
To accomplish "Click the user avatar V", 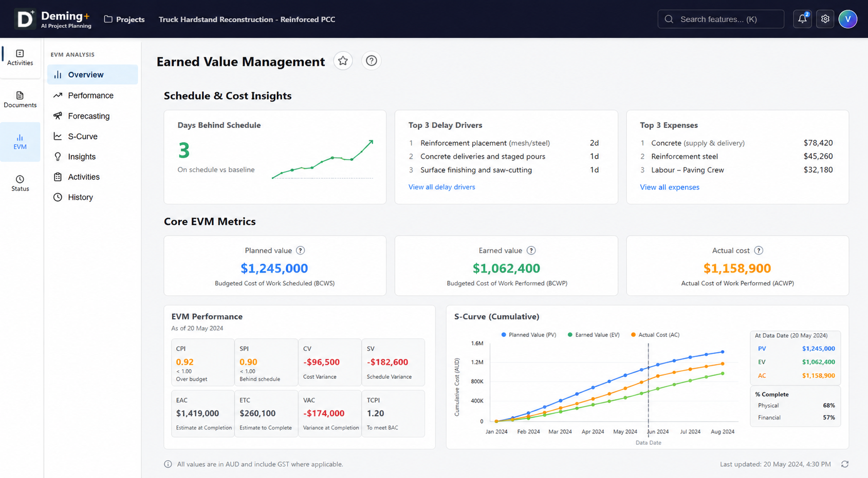I will [847, 19].
